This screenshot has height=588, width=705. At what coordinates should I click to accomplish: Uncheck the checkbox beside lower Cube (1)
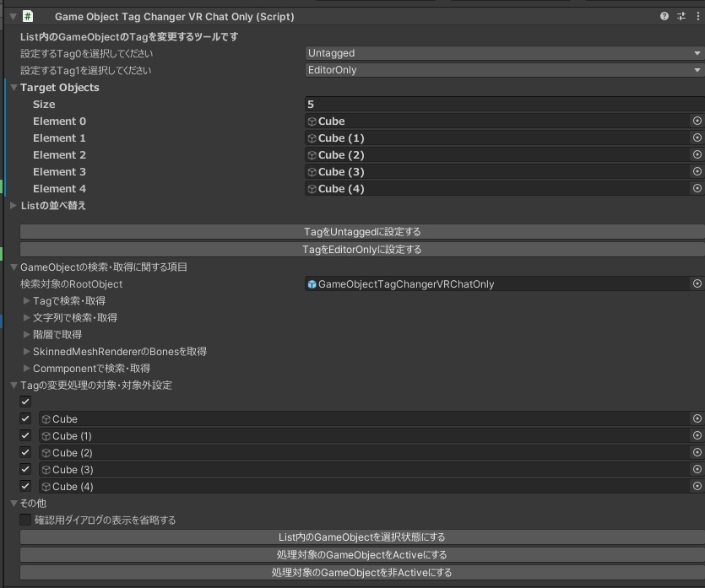[x=25, y=435]
